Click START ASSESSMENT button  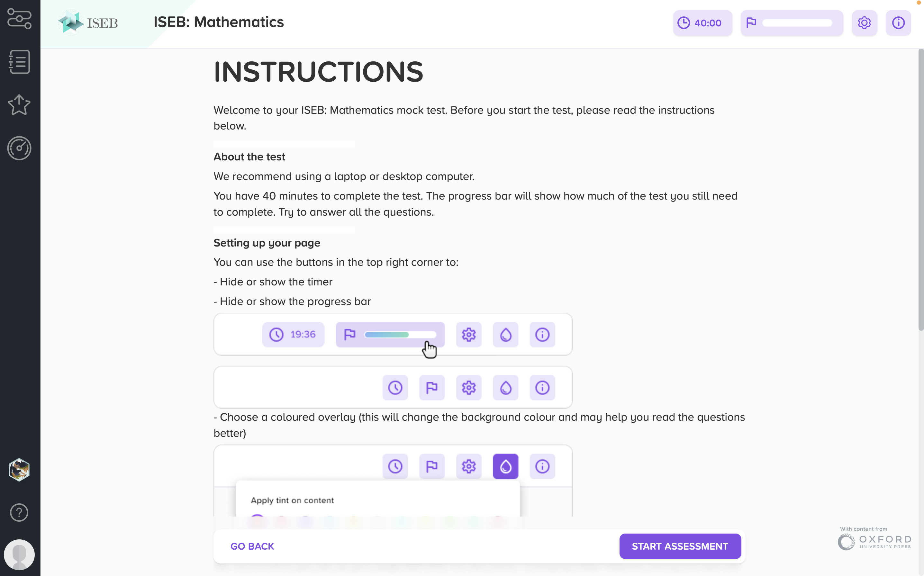click(680, 546)
